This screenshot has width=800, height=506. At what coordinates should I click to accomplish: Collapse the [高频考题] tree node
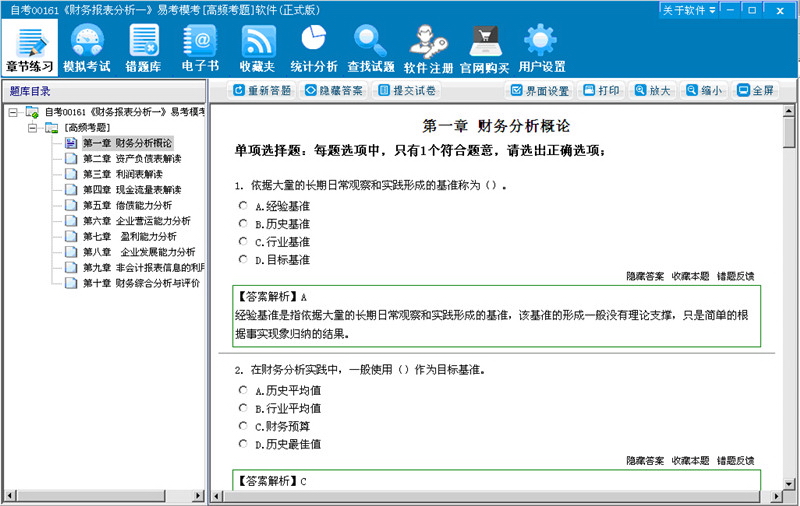[33, 128]
